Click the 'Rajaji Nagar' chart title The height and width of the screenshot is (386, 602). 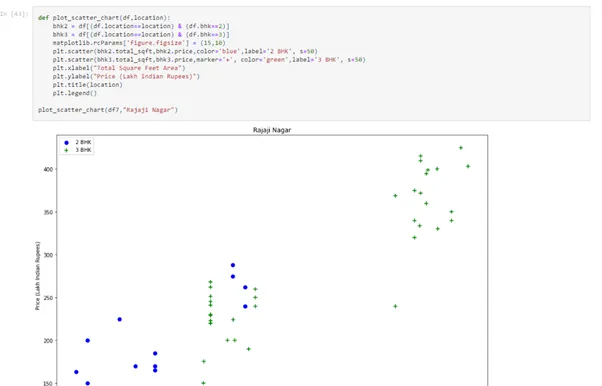point(272,130)
